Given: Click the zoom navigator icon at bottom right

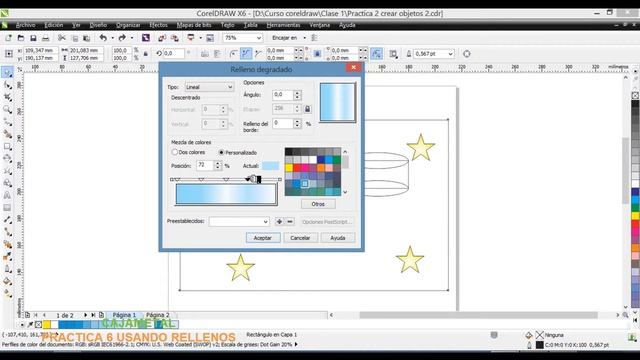Looking at the screenshot, I should point(625,315).
